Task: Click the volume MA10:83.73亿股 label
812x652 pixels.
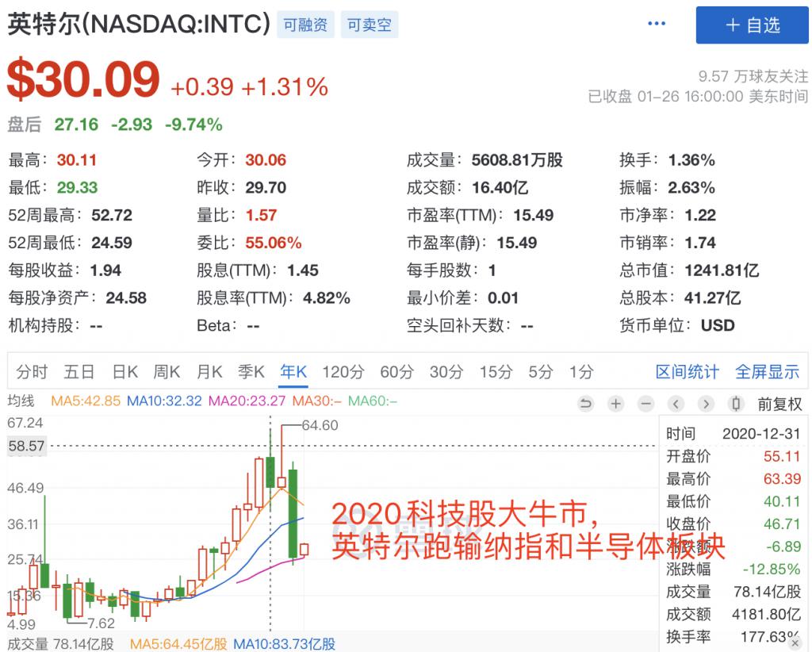Action: point(285,644)
